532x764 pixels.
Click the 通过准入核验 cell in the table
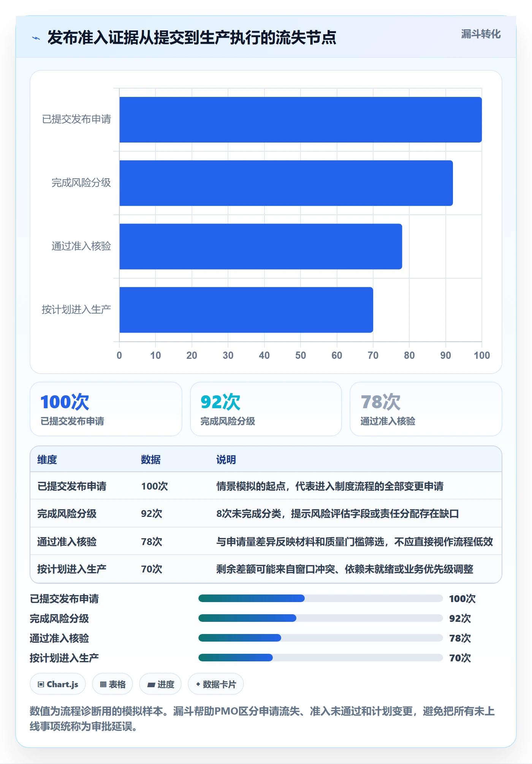(x=67, y=541)
